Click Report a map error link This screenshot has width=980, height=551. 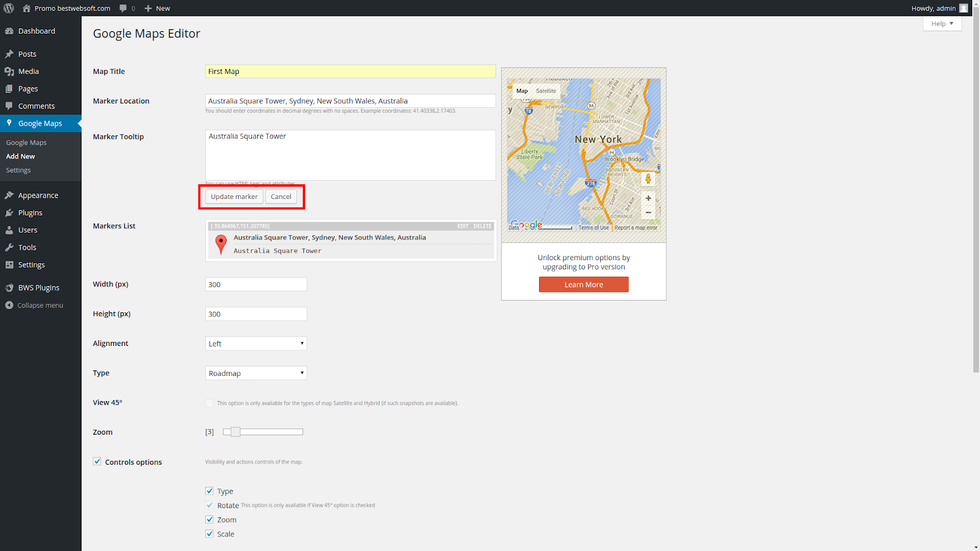coord(636,228)
